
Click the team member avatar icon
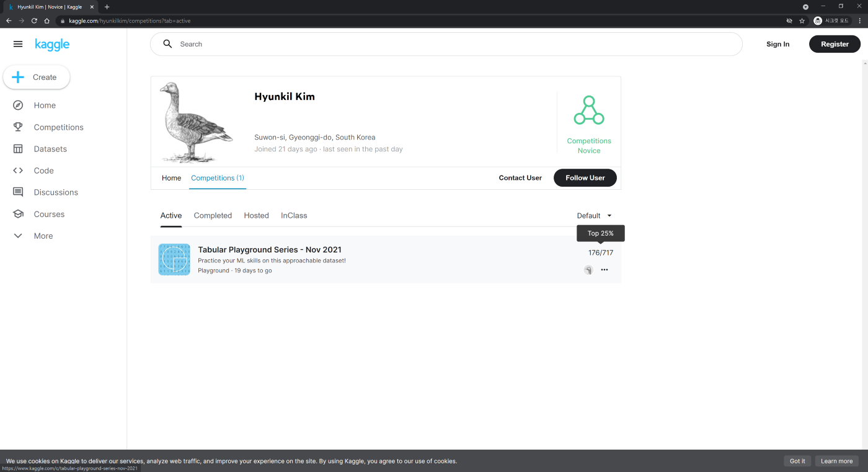click(x=588, y=270)
